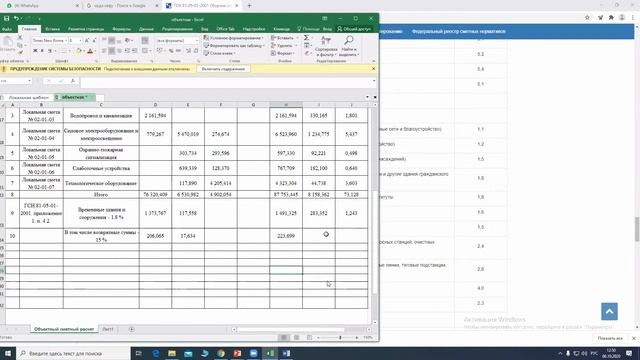
Task: Open the Файл menu
Action: click(x=7, y=29)
